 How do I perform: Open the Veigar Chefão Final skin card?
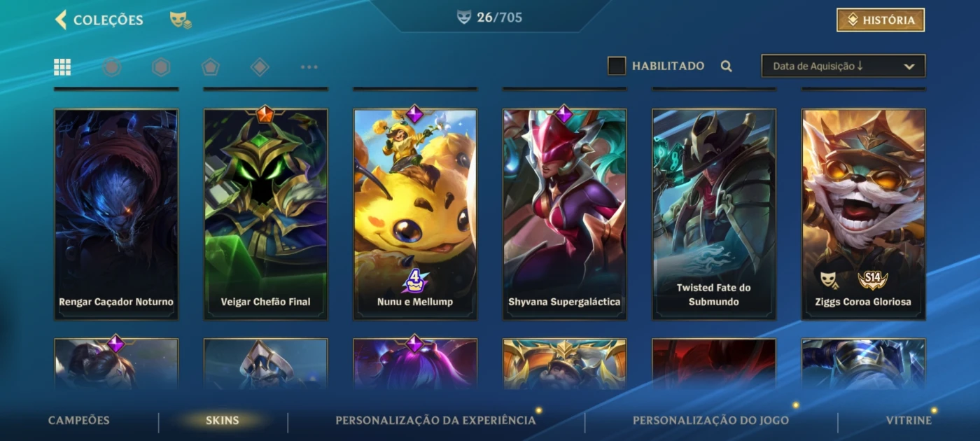266,214
